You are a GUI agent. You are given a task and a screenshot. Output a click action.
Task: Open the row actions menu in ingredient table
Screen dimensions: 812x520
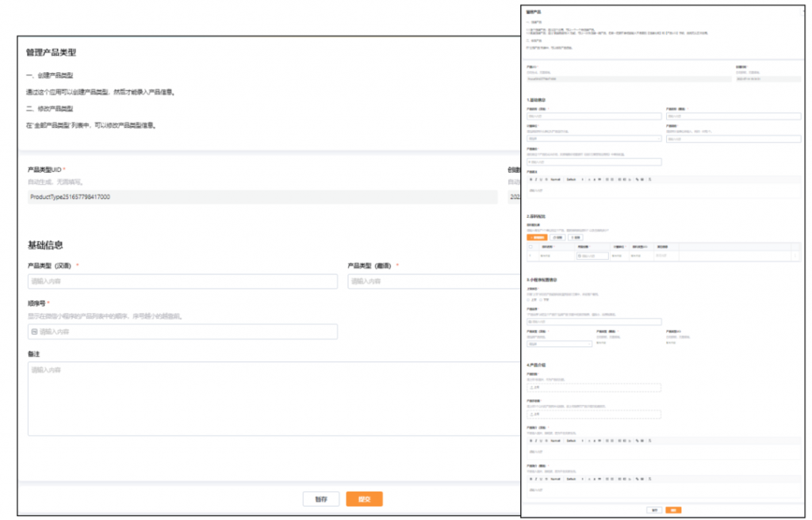(795, 255)
